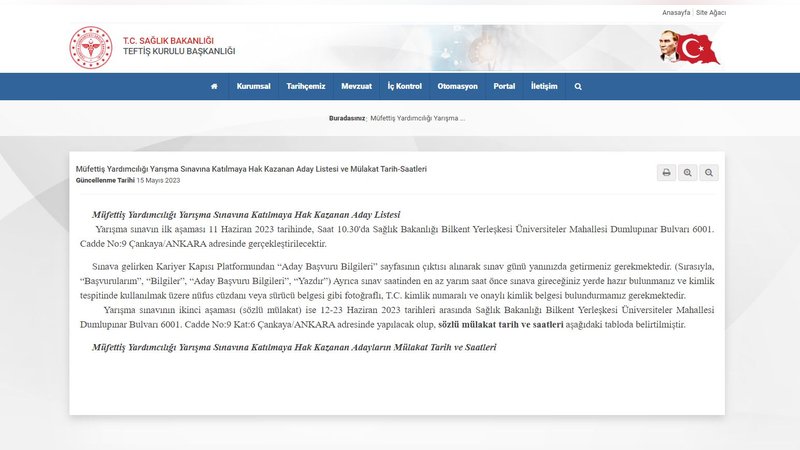Click the article title heading
Screen dimensions: 800x450
tap(251, 169)
